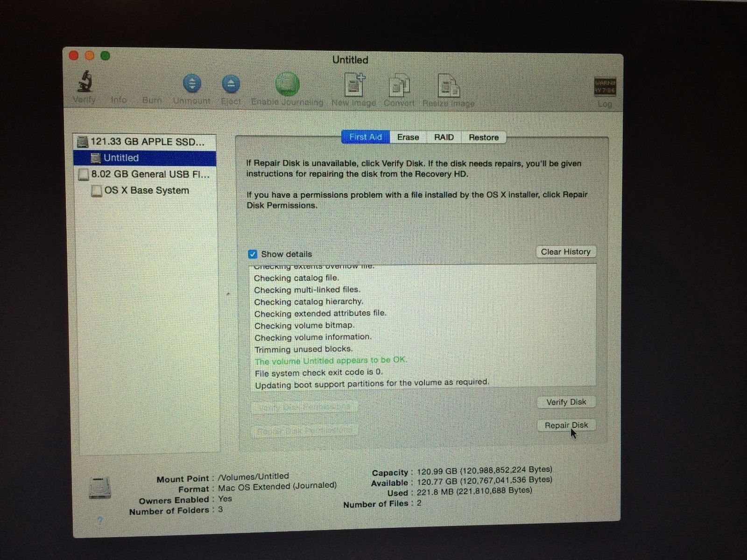Screen dimensions: 747x560
Task: Open the Log viewer icon
Action: (x=605, y=86)
